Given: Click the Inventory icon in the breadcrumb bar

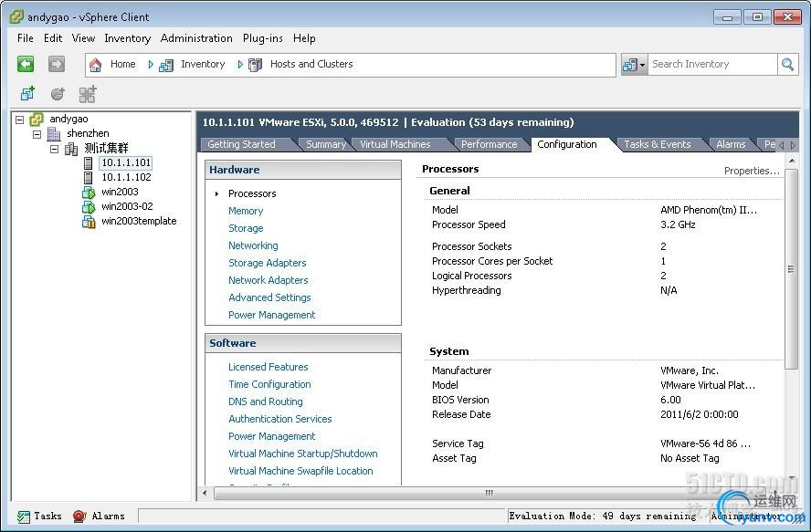Looking at the screenshot, I should (166, 65).
